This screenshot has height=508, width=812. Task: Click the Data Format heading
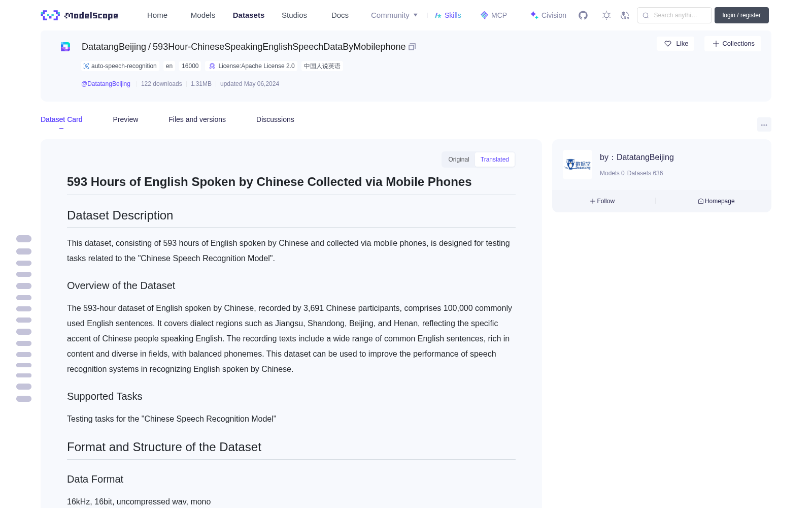95,479
